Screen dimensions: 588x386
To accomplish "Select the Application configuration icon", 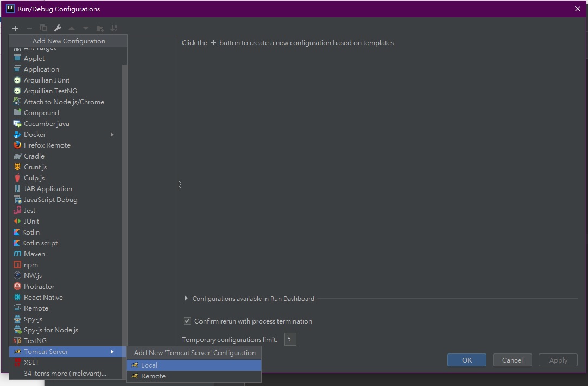I will [x=17, y=69].
